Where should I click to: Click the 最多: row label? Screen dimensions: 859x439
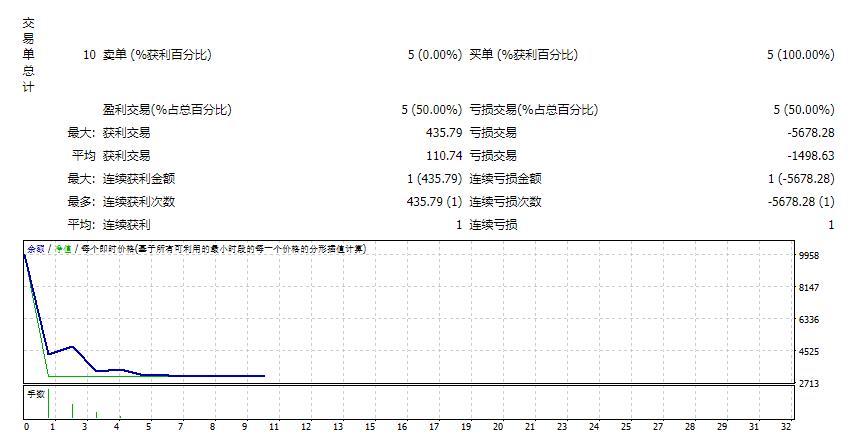tap(81, 202)
